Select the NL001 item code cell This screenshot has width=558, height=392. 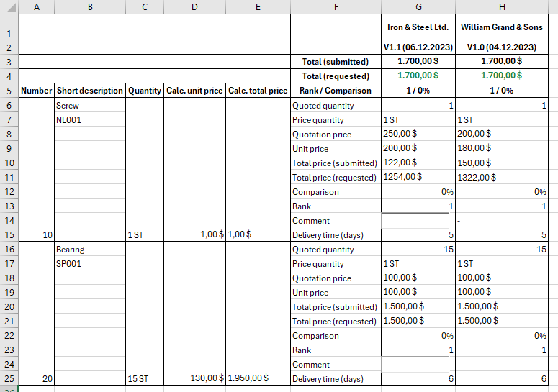tap(89, 120)
